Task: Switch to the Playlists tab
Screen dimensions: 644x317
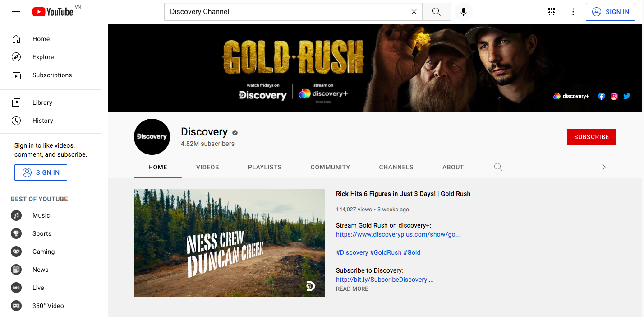Action: point(265,167)
